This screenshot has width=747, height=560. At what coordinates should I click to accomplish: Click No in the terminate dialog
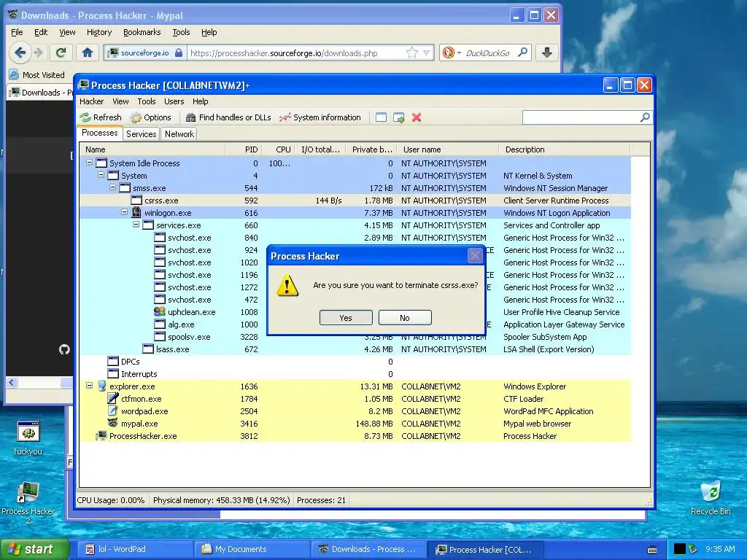click(x=405, y=318)
